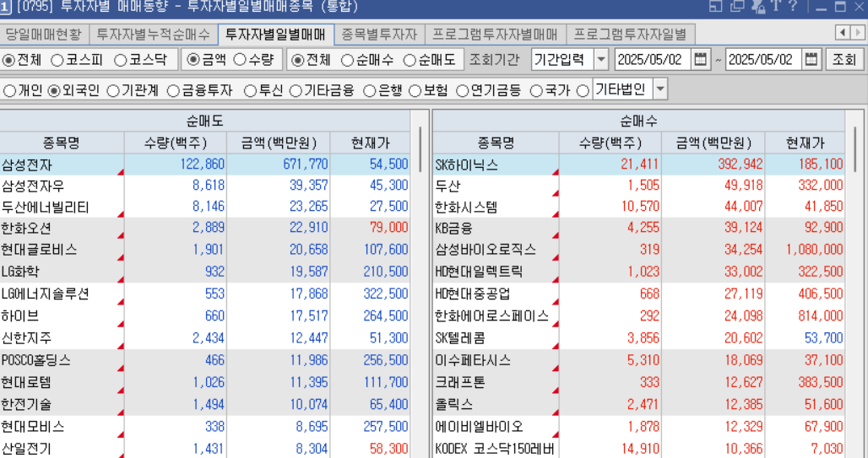Image resolution: width=868 pixels, height=458 pixels.
Task: Click the 순매도 table vertical scrollbar
Action: click(420, 150)
